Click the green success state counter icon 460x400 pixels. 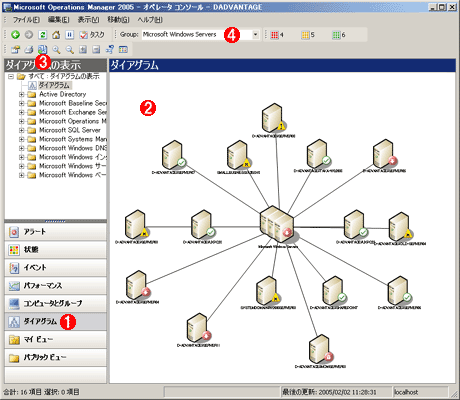point(336,35)
